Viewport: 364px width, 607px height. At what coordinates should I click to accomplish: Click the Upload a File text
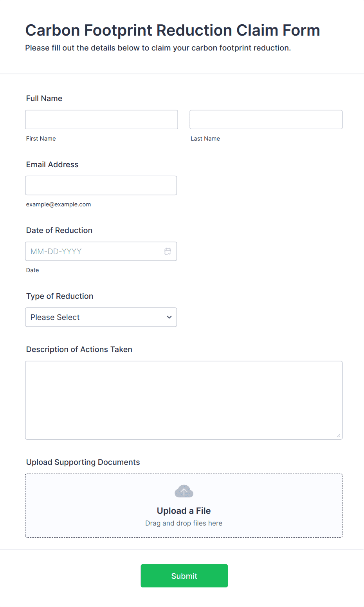click(184, 511)
